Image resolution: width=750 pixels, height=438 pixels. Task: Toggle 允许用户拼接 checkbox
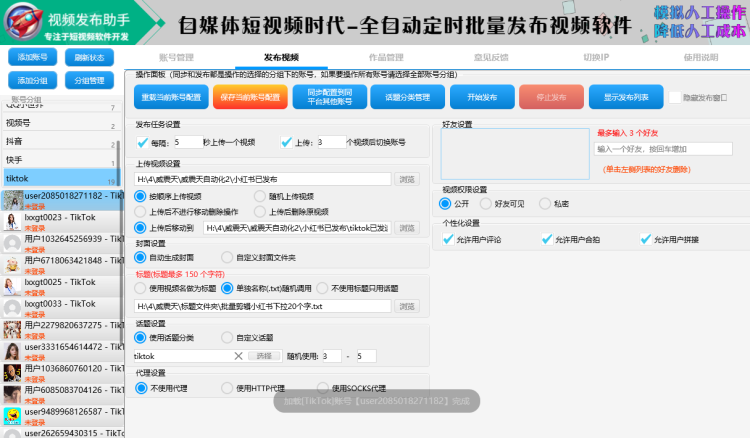tap(645, 240)
